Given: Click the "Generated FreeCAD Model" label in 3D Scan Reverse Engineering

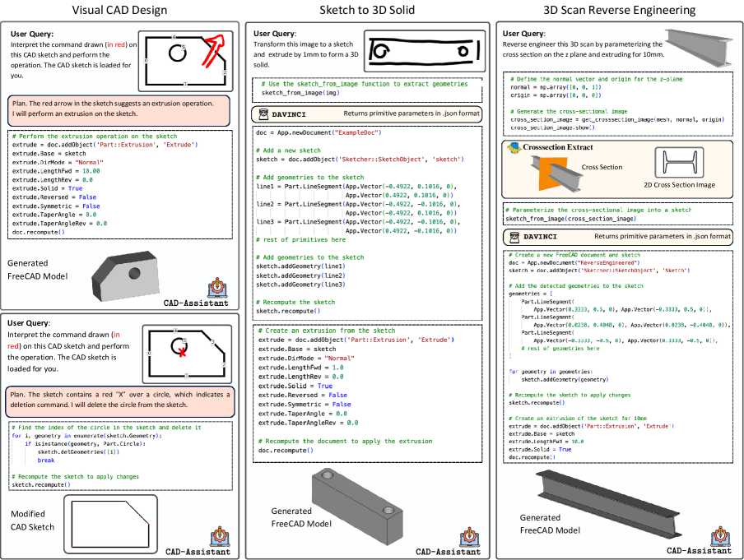Looking at the screenshot, I should coord(550,524).
